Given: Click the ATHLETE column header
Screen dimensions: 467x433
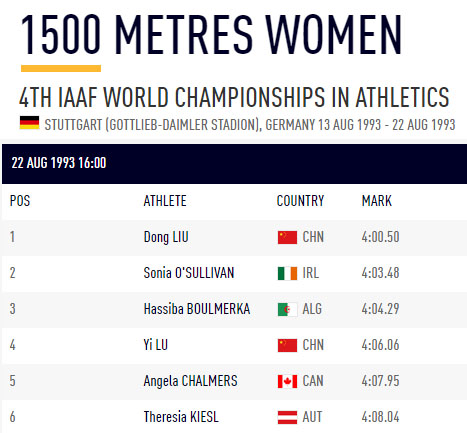Looking at the screenshot, I should (x=165, y=201).
